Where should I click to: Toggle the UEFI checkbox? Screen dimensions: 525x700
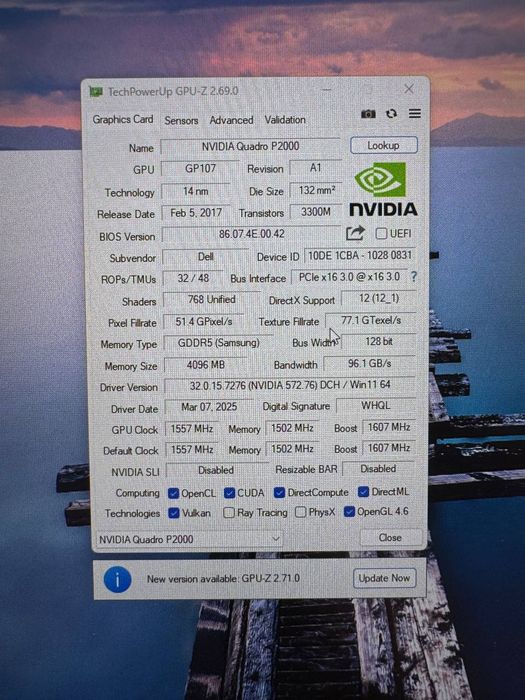pyautogui.click(x=381, y=233)
